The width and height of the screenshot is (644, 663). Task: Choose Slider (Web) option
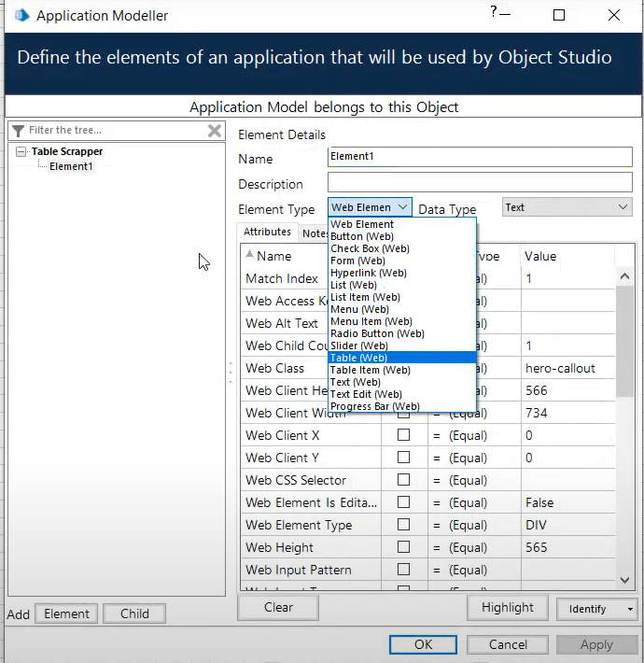(x=402, y=346)
